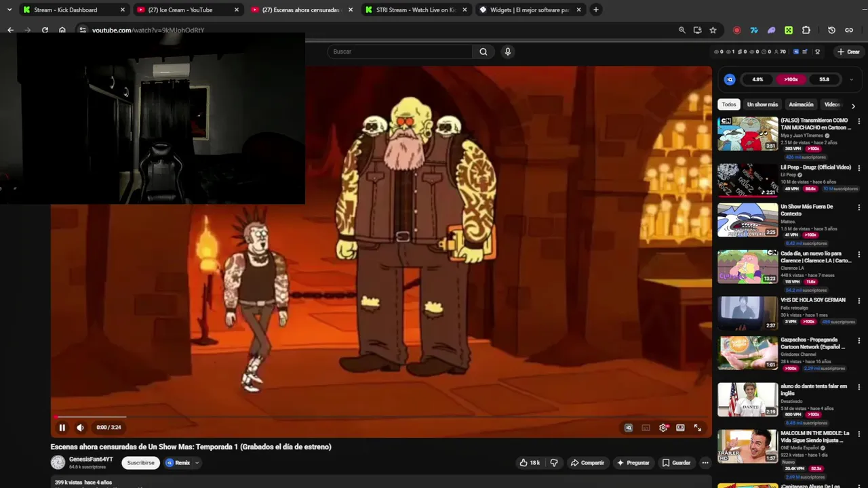
Task: Dislike the video
Action: (554, 463)
